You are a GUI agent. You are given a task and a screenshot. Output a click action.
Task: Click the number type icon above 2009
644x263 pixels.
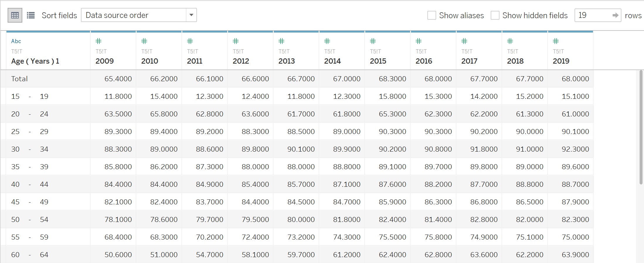[x=99, y=41]
